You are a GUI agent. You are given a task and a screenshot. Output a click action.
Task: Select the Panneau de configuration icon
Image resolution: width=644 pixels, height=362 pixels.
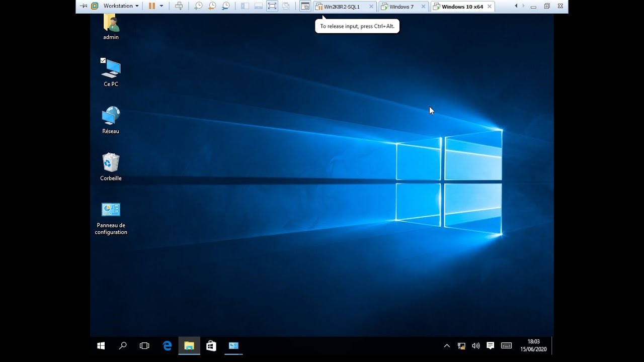pos(111,218)
